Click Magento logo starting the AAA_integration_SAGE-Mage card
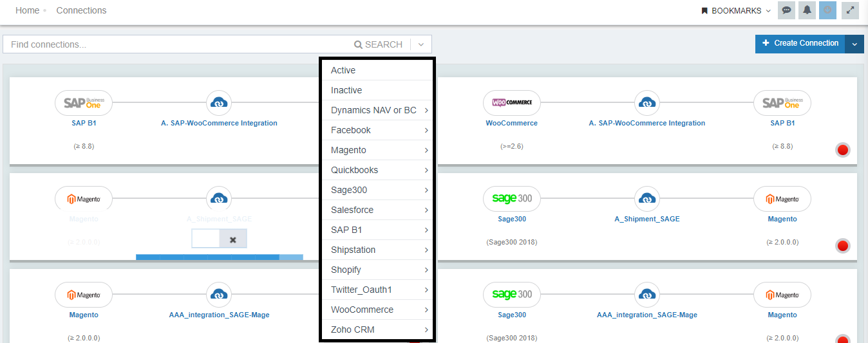This screenshot has height=343, width=868. coord(84,294)
